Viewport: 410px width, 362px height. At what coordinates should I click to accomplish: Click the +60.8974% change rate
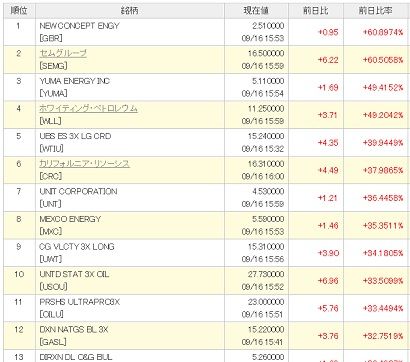click(x=383, y=33)
